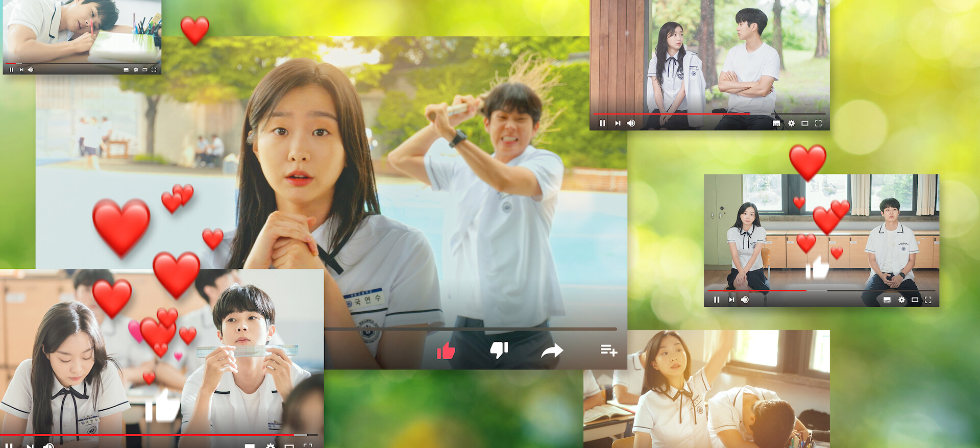
Task: Open settings gear on the seated classroom video
Action: point(901,300)
